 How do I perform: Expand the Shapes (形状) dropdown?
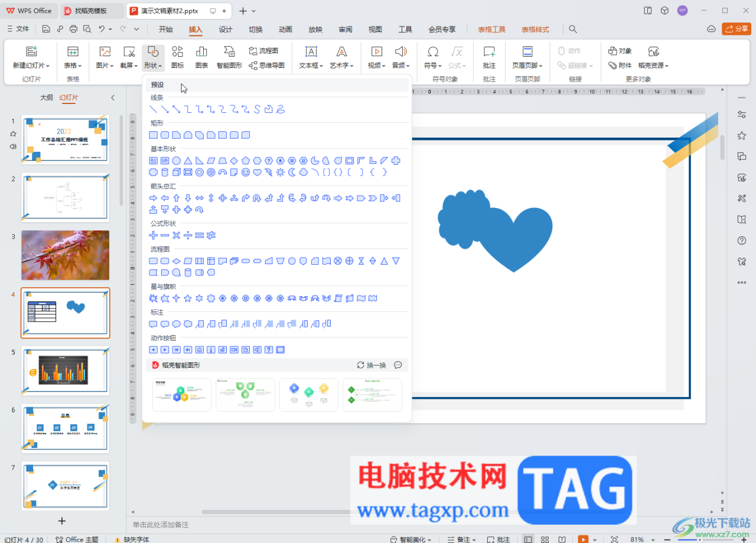[x=154, y=66]
